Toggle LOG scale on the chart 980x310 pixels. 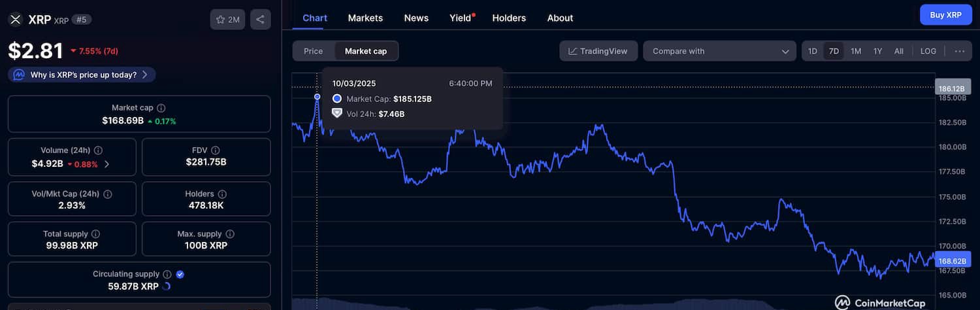928,51
